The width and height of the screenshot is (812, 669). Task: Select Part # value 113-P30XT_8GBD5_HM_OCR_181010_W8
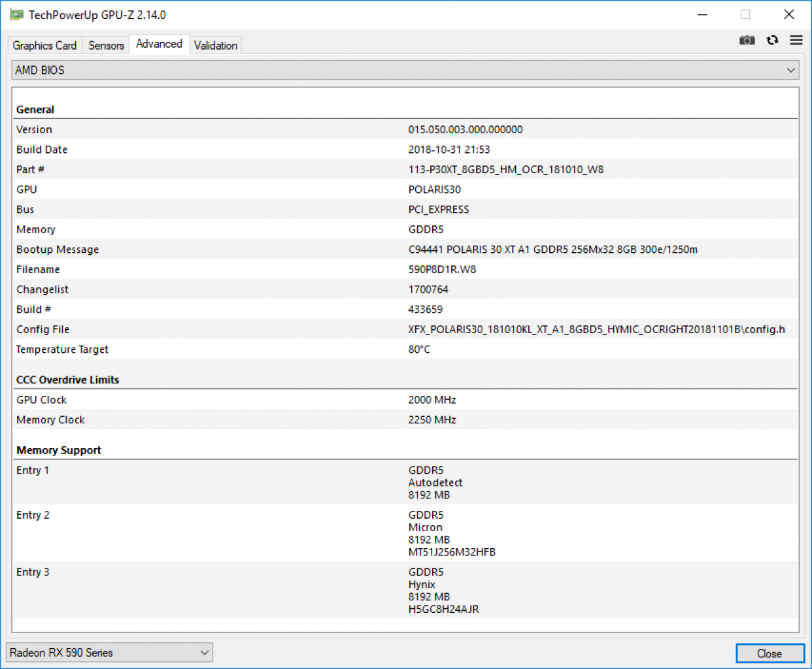(x=506, y=169)
